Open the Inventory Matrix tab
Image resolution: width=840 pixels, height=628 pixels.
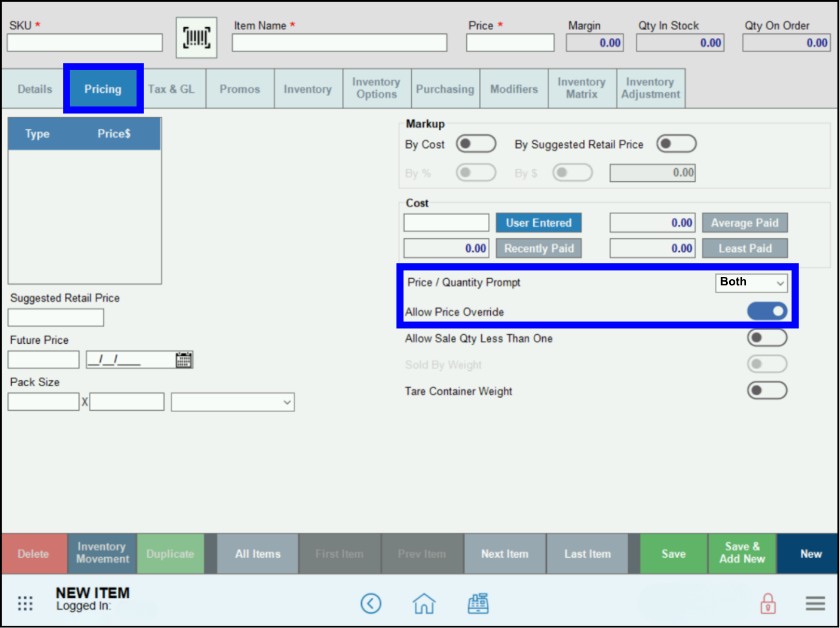[x=582, y=88]
